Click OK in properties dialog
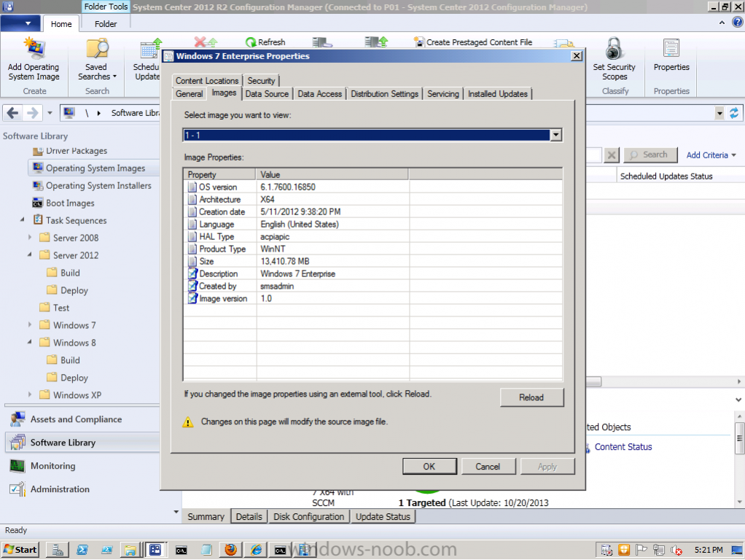 tap(429, 467)
